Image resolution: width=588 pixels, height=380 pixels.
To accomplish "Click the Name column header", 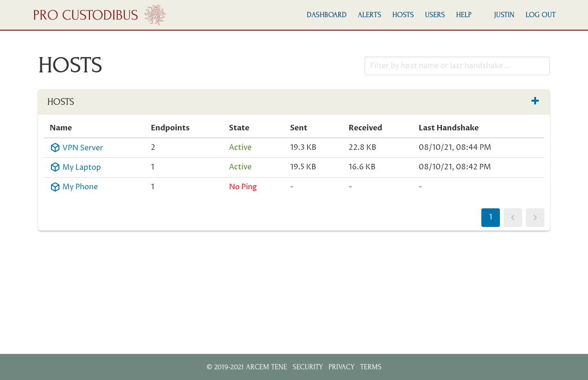I will [x=61, y=128].
